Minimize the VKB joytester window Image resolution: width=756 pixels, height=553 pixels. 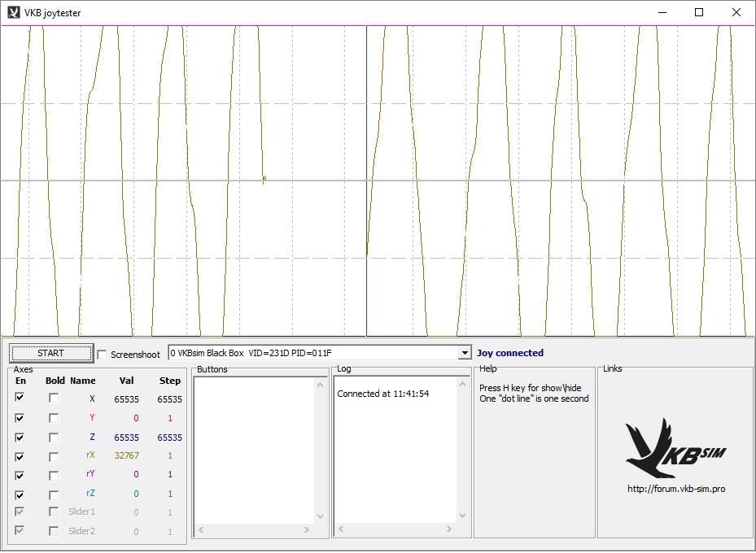tap(662, 12)
